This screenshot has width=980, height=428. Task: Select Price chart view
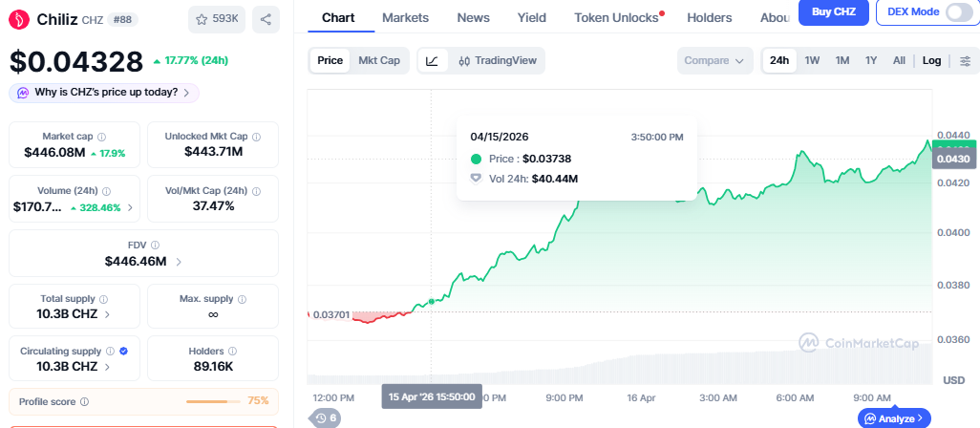330,60
